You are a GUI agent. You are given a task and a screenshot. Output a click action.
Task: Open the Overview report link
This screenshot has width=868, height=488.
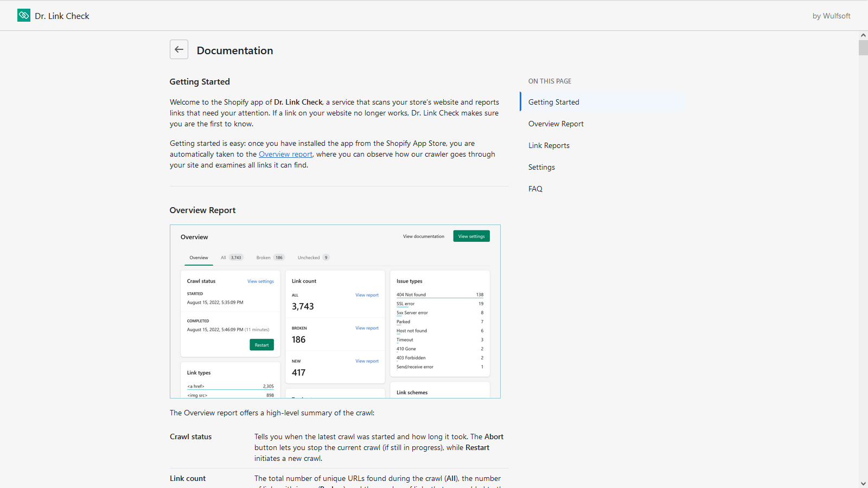click(x=285, y=154)
